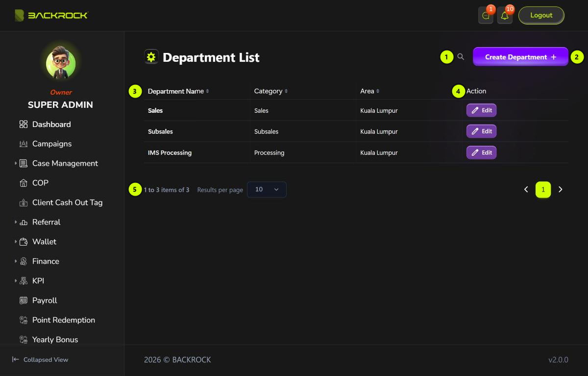Click the KPI icon in sidebar
This screenshot has height=376, width=588.
(x=24, y=281)
